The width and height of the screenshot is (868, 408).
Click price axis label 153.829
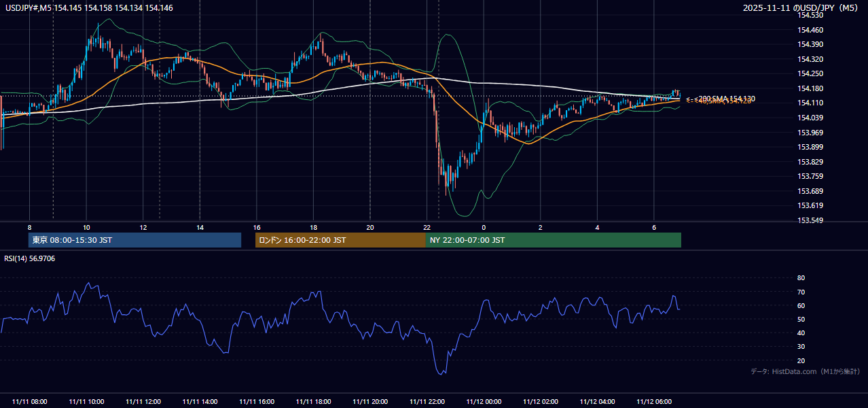tap(810, 162)
